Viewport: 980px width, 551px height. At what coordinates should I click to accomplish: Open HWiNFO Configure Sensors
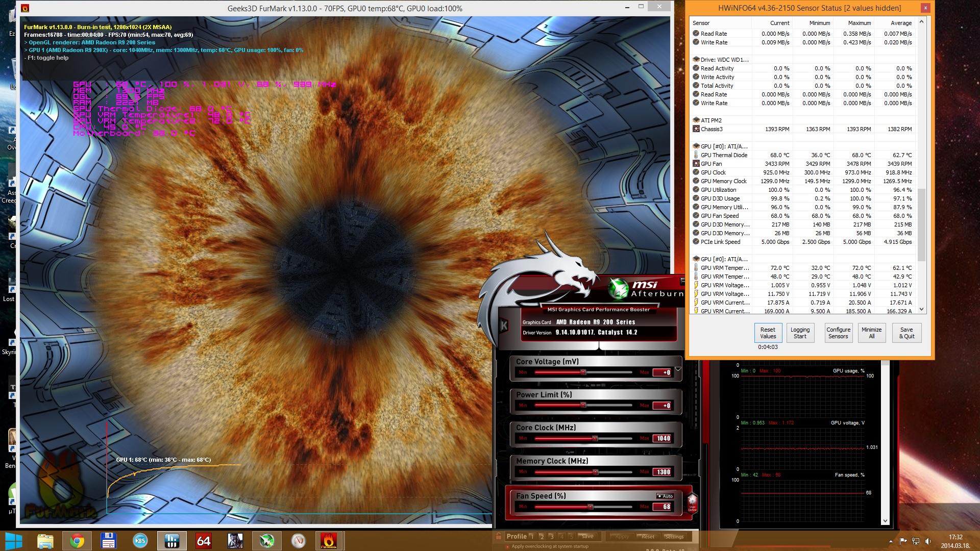point(838,333)
